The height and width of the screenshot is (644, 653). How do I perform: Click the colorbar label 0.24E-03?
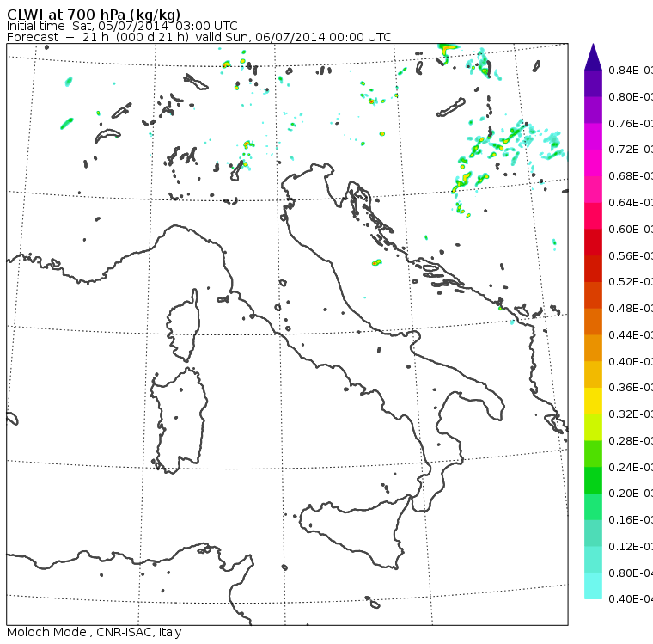[x=631, y=467]
